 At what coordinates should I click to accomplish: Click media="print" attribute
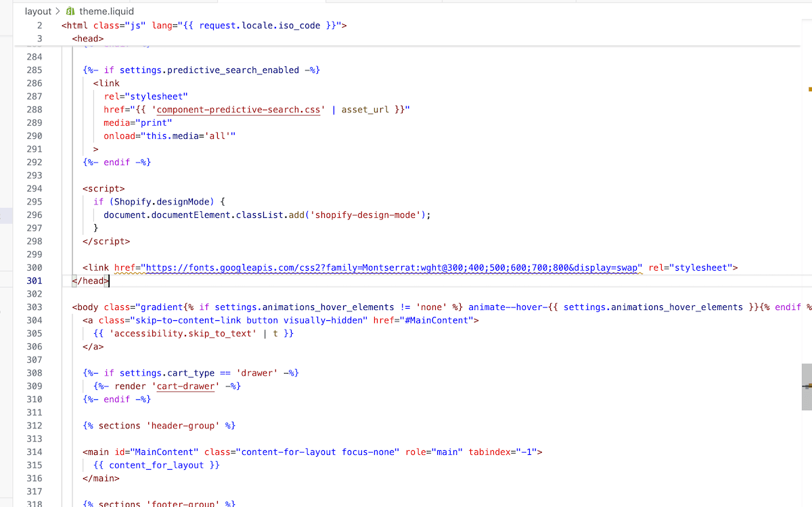pos(138,123)
